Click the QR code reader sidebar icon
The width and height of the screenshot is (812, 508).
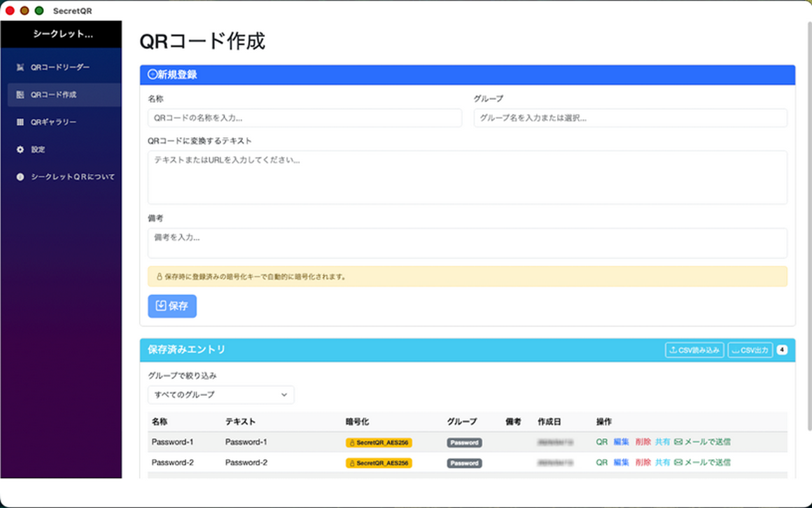point(20,67)
